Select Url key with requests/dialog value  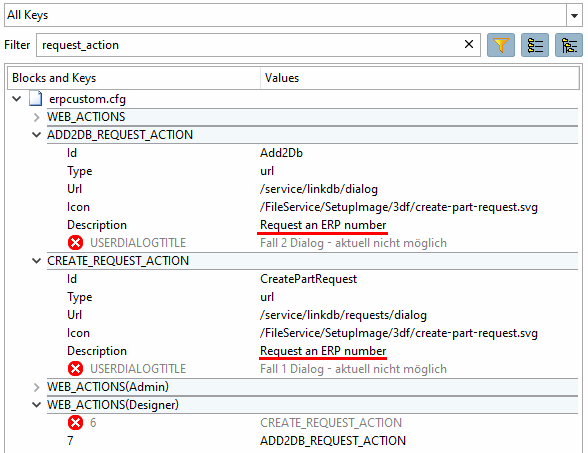pyautogui.click(x=74, y=315)
